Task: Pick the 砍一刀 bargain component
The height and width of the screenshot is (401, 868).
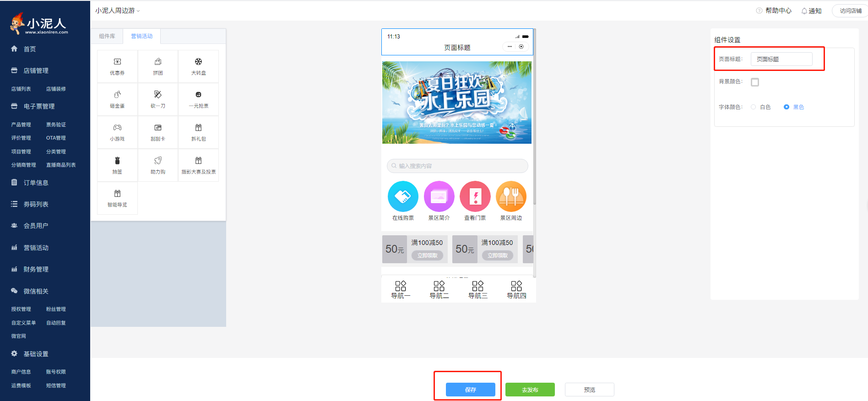Action: (158, 99)
